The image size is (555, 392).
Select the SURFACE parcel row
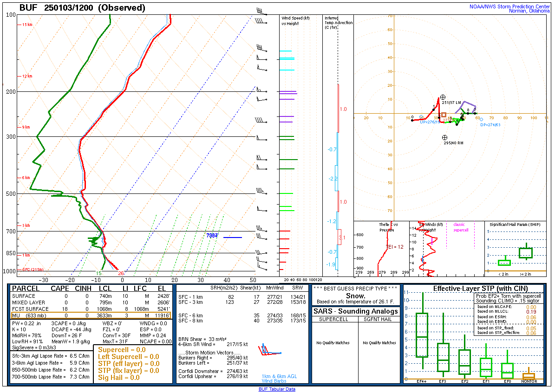[90, 296]
